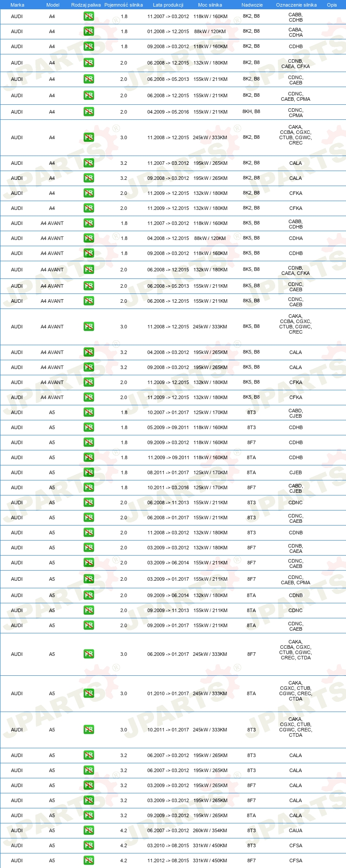Select 'CAKA, CCBA, CGXC, CTUB, CGWC, CREC, CTDA' engine cell
This screenshot has width=346, height=868.
coord(296,650)
